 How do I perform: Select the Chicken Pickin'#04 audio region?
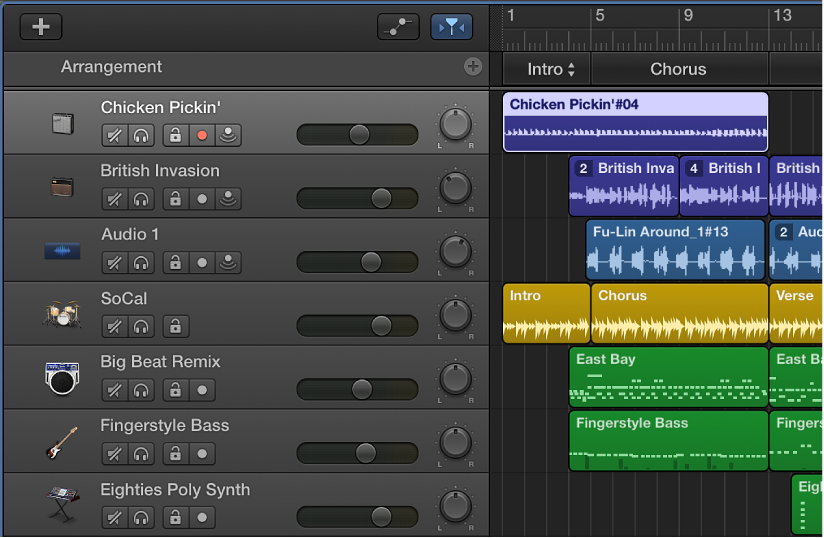pyautogui.click(x=635, y=122)
